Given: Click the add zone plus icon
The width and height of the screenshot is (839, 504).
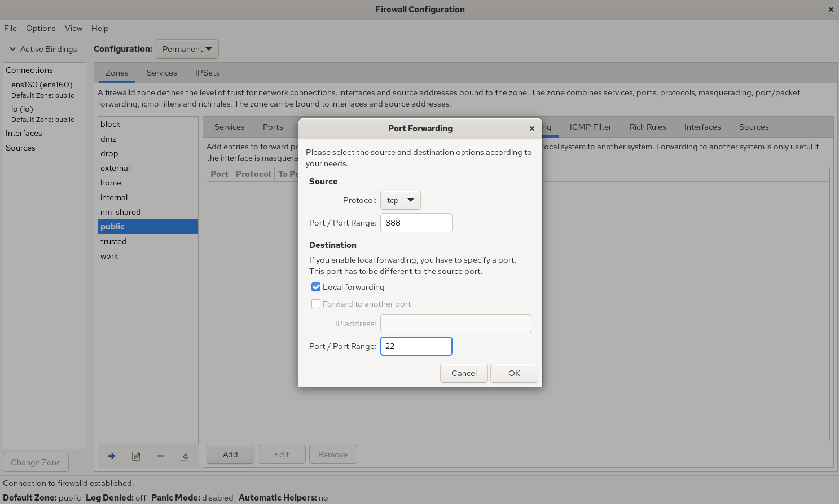Looking at the screenshot, I should pyautogui.click(x=112, y=456).
